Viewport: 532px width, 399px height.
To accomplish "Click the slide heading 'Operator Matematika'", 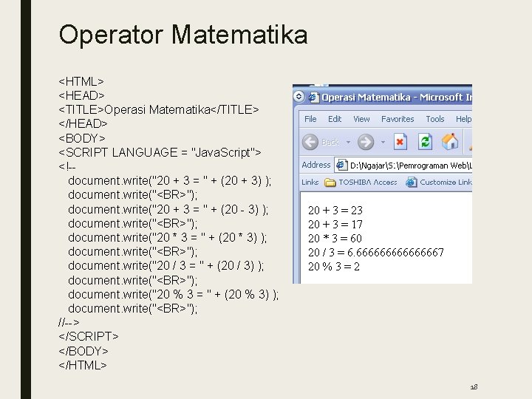I will (183, 35).
